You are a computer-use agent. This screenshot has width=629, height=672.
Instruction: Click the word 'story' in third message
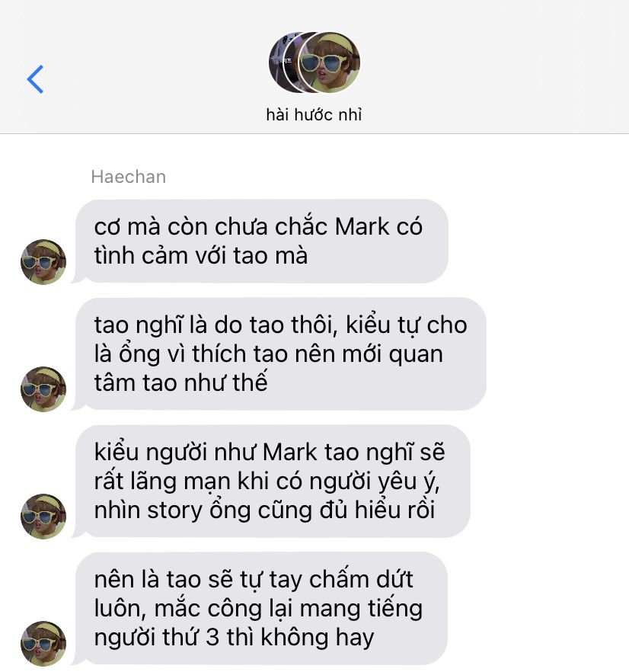pos(174,510)
